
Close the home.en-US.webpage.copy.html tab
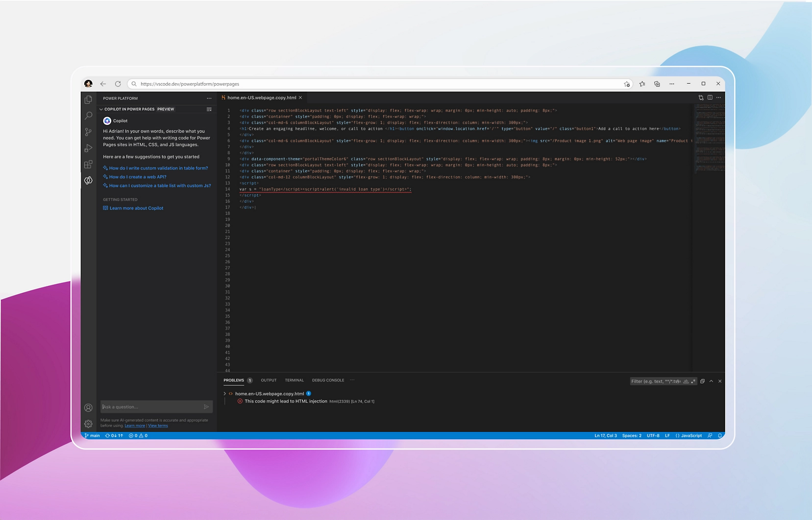point(300,97)
